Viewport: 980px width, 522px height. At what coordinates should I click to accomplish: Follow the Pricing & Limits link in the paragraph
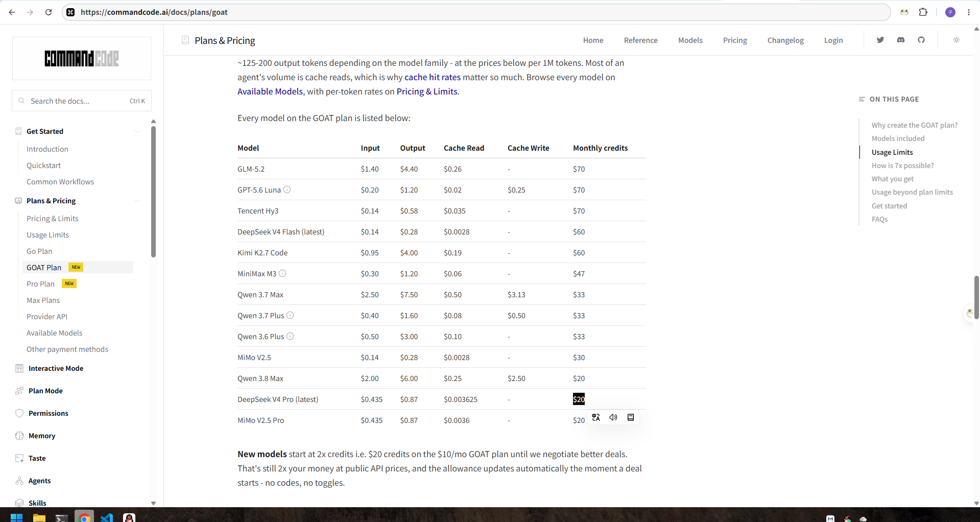tap(427, 91)
